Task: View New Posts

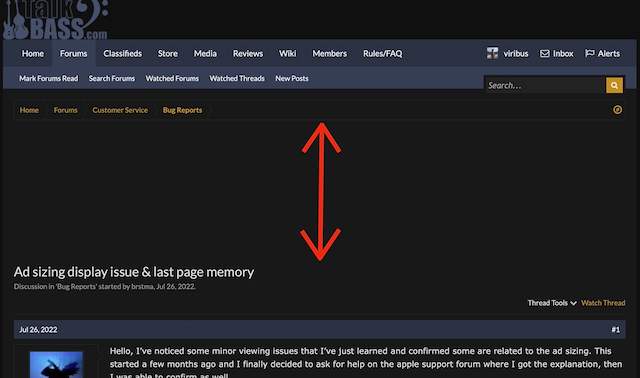Action: (292, 78)
